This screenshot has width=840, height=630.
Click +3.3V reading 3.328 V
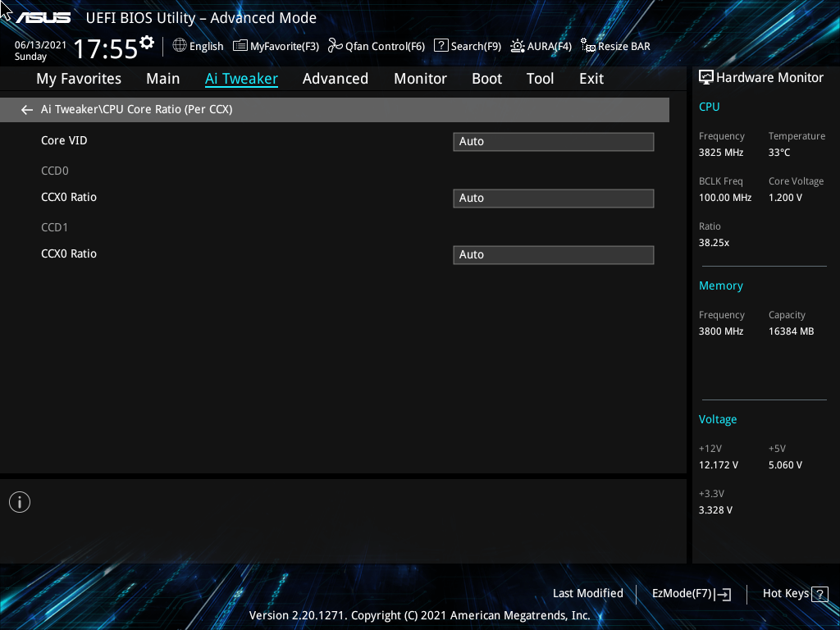coord(715,510)
